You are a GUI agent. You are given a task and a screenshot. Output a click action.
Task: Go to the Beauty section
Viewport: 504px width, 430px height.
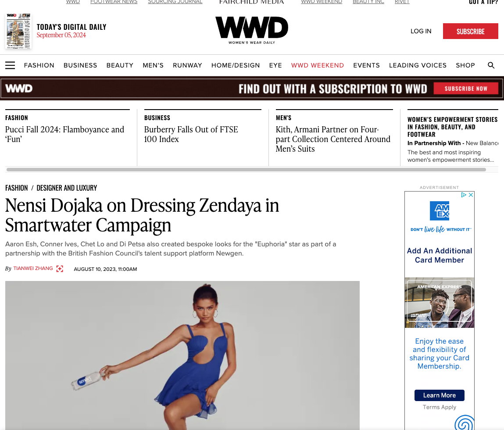[x=120, y=65]
